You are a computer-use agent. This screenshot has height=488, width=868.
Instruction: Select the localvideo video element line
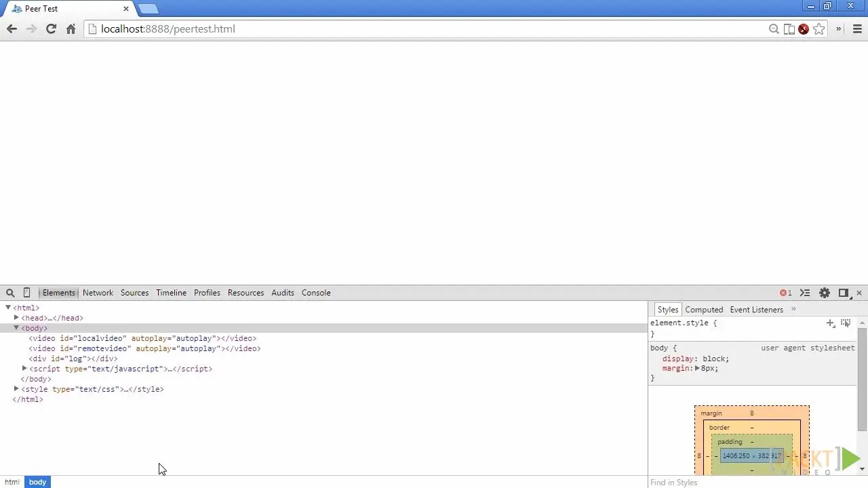tap(142, 338)
